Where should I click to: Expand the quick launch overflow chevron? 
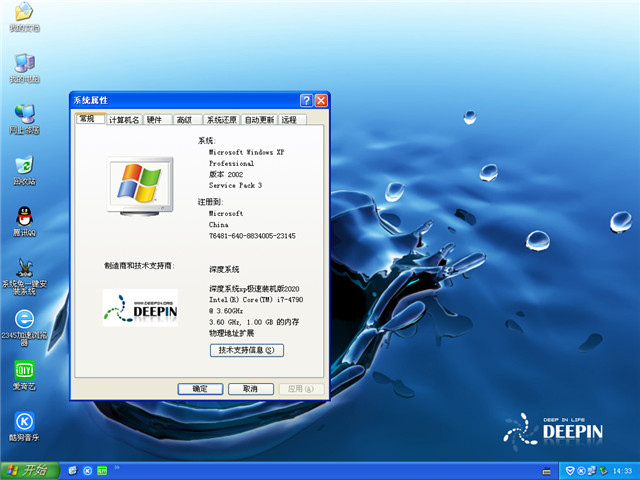(x=117, y=468)
